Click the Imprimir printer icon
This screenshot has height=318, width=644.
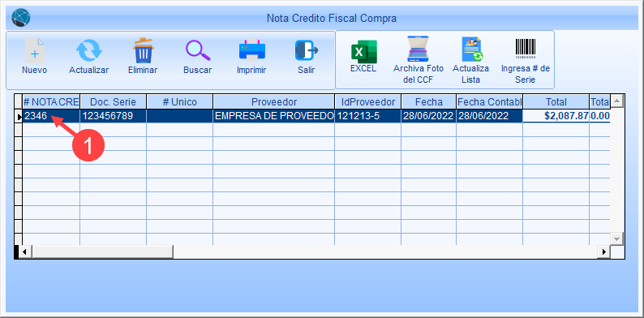(252, 49)
